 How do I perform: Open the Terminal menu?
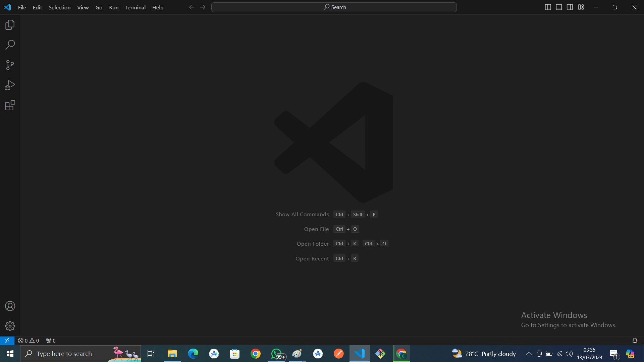(135, 7)
